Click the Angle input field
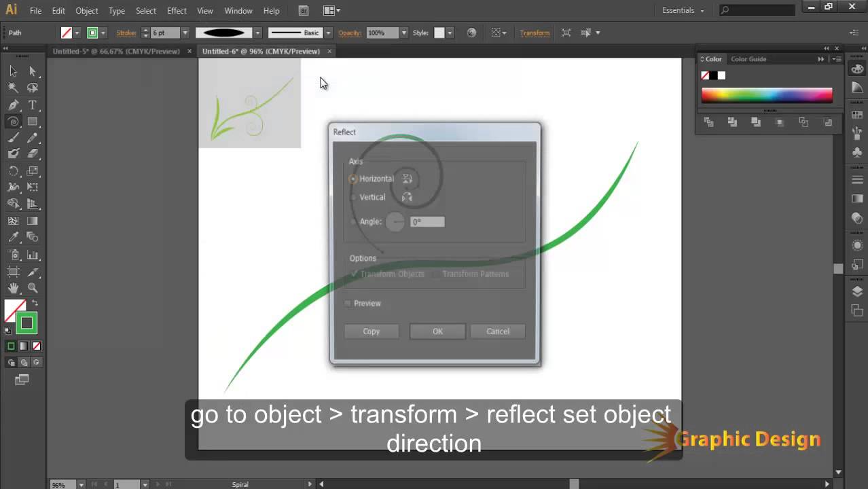 click(x=427, y=221)
